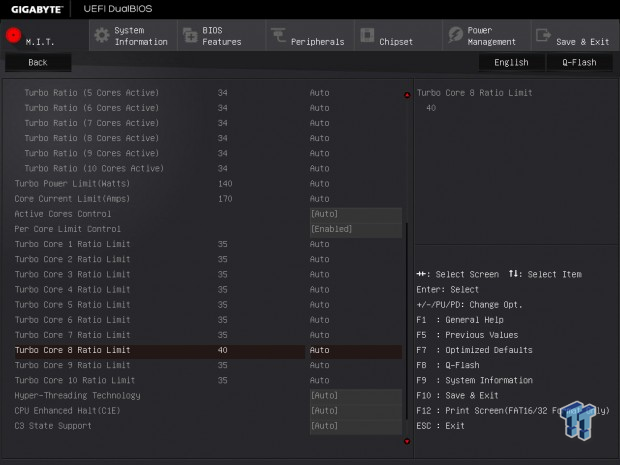Select Turbo Core 7 Ratio Limit
Viewport: 620px width, 465px height.
[x=208, y=335]
